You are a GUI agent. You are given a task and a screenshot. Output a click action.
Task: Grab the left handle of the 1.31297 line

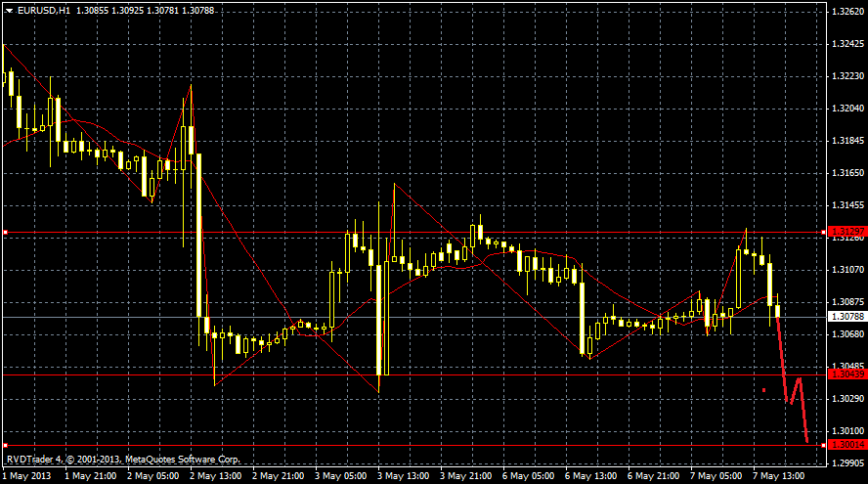tap(4, 232)
